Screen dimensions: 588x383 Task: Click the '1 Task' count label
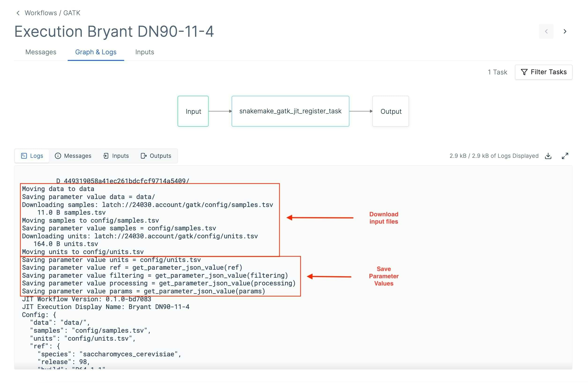pyautogui.click(x=497, y=72)
